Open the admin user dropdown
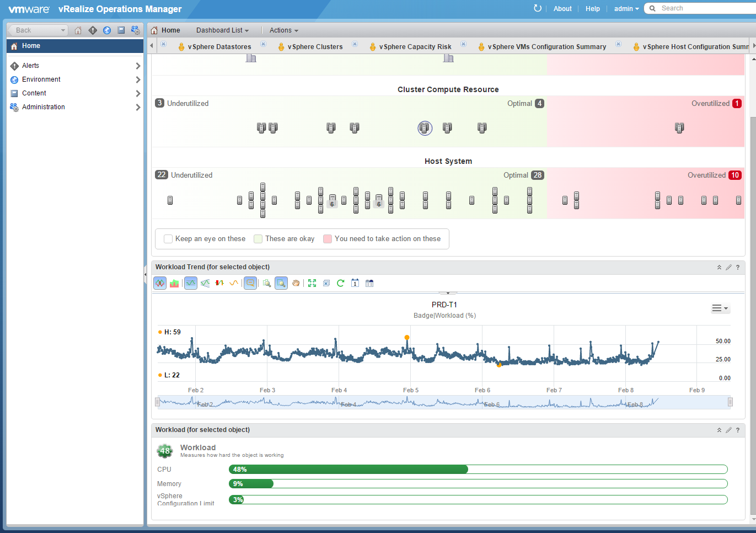This screenshot has width=756, height=533. point(626,8)
